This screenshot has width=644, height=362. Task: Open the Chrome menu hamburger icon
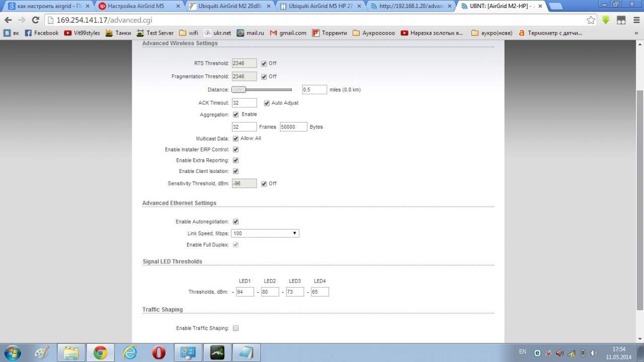[636, 20]
